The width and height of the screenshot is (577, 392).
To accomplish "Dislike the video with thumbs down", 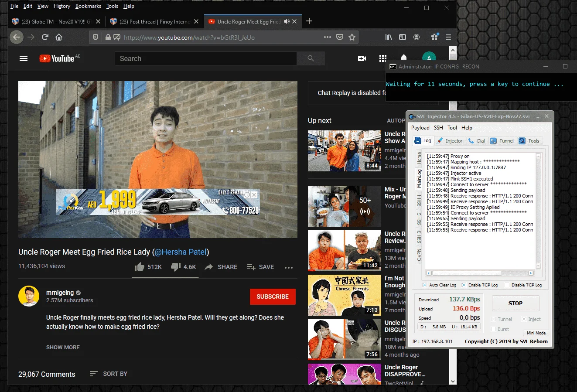I will (x=176, y=267).
